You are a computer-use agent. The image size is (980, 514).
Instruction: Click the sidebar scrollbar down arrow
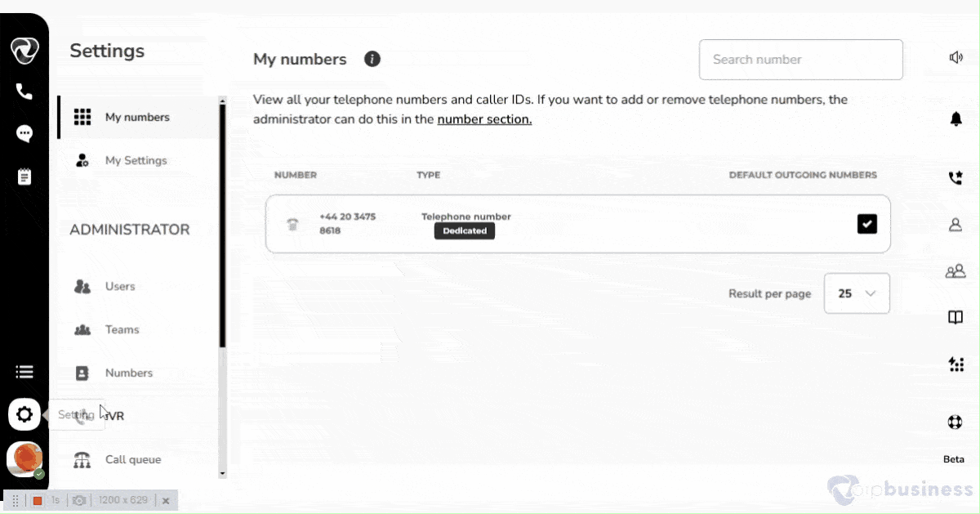click(222, 472)
